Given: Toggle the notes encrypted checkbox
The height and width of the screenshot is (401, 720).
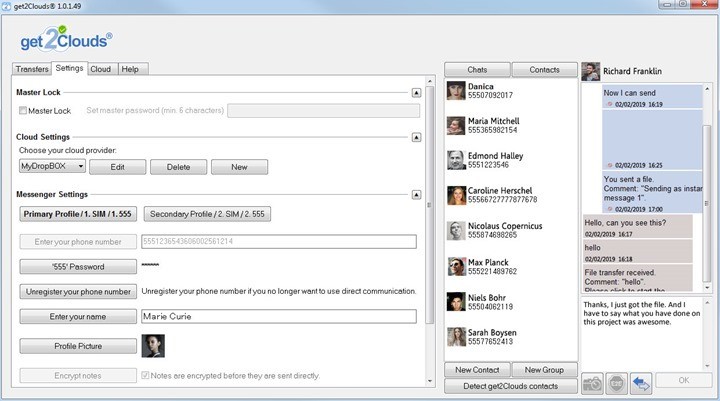Looking at the screenshot, I should pyautogui.click(x=145, y=376).
